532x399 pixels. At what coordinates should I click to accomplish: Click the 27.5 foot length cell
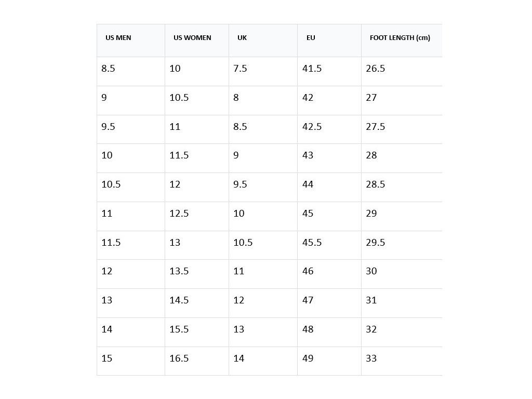pos(376,127)
